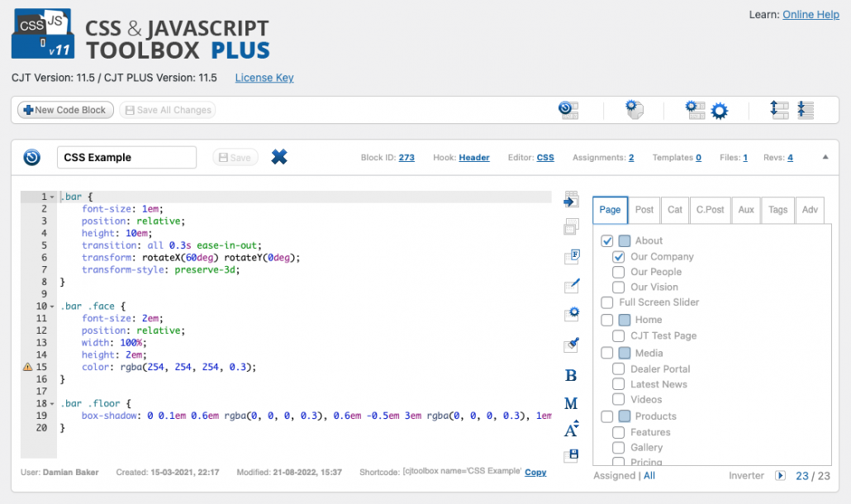Switch to the C.Post tab
Image resolution: width=851 pixels, height=504 pixels.
[x=710, y=210]
